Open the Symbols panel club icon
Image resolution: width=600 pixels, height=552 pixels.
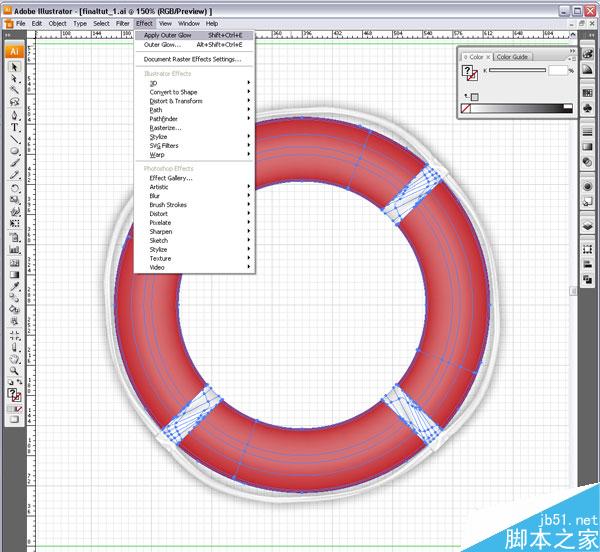click(587, 108)
